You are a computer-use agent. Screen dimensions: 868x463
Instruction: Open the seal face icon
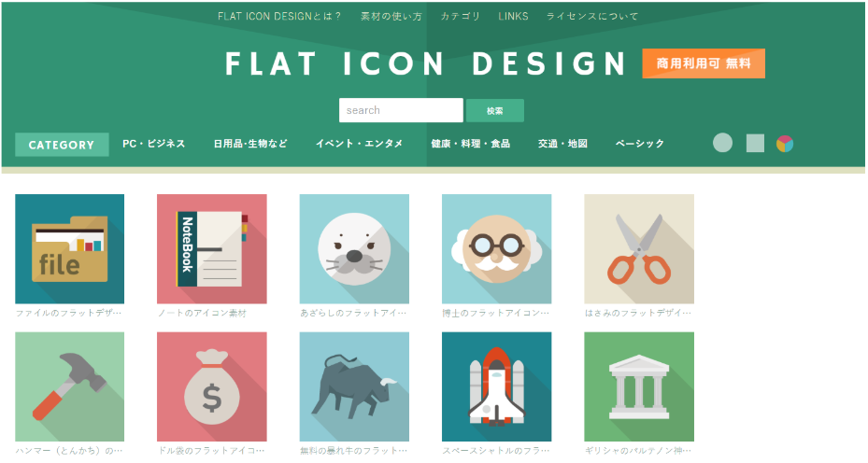click(354, 248)
